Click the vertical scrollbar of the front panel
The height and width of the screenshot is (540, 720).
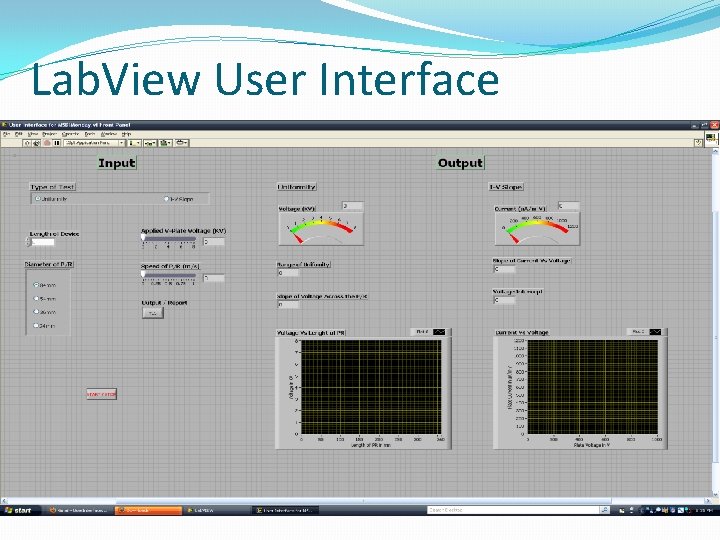tap(715, 321)
